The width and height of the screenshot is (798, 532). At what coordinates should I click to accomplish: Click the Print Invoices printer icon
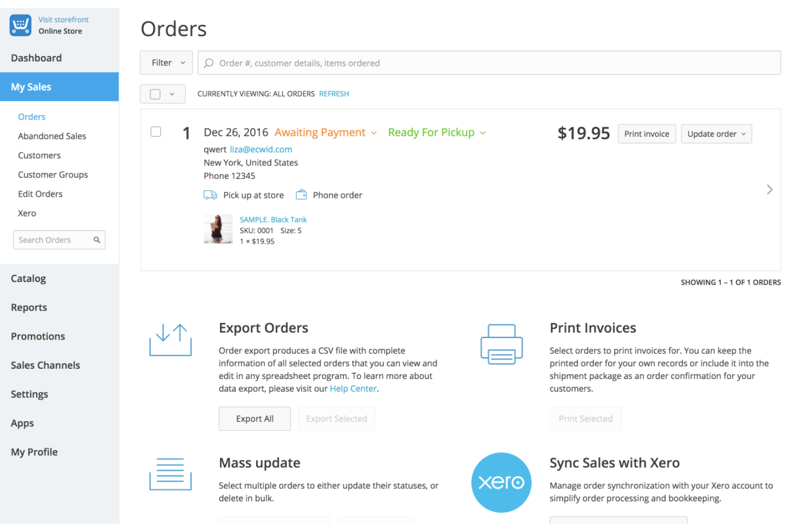[x=501, y=343]
